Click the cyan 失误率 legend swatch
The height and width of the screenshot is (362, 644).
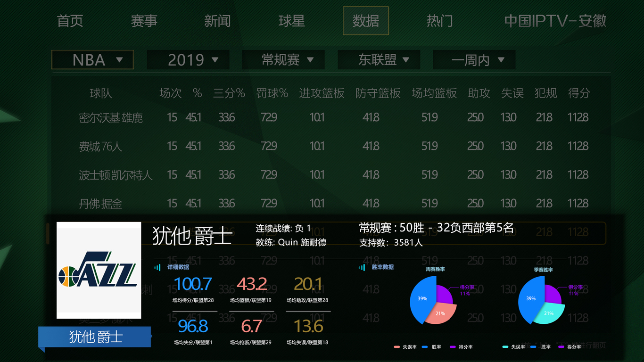pos(505,347)
